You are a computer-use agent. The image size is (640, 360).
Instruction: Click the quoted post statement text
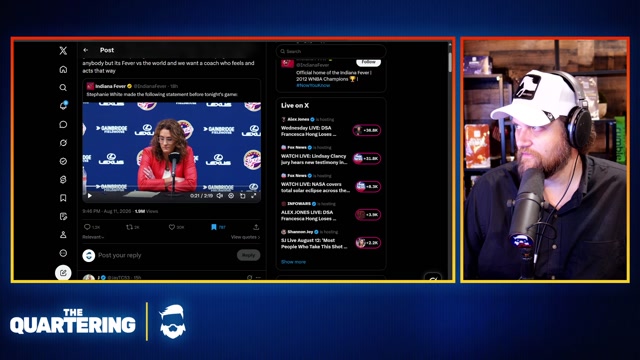(x=162, y=94)
